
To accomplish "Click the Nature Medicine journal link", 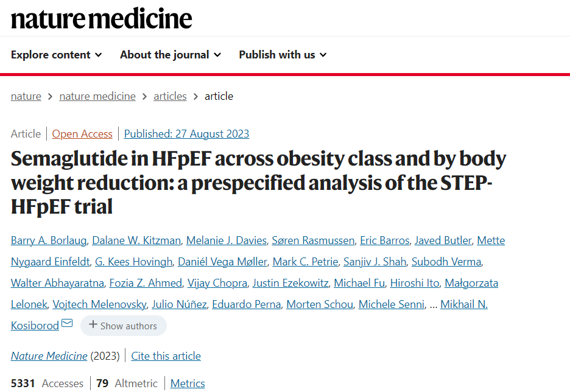I will (x=49, y=356).
